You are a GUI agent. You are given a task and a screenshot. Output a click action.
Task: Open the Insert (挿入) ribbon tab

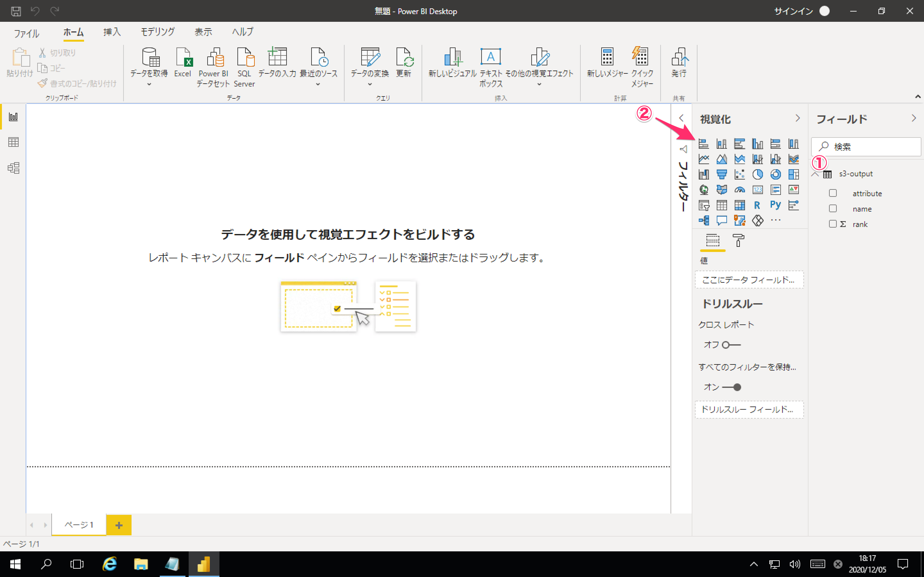click(112, 32)
